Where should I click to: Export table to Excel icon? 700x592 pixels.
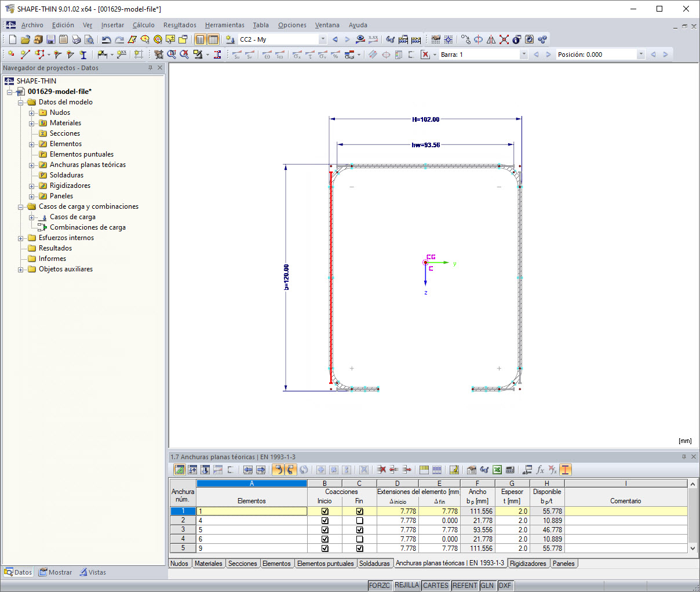[x=497, y=470]
